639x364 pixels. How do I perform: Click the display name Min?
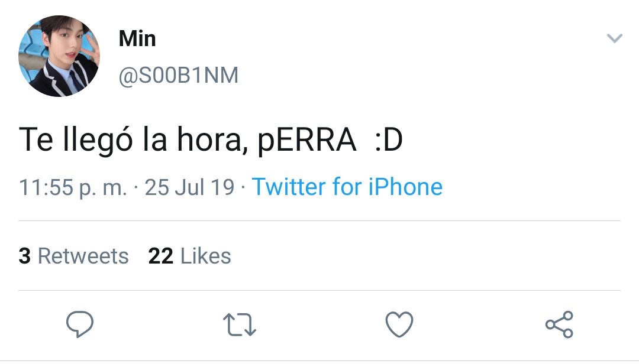(137, 39)
